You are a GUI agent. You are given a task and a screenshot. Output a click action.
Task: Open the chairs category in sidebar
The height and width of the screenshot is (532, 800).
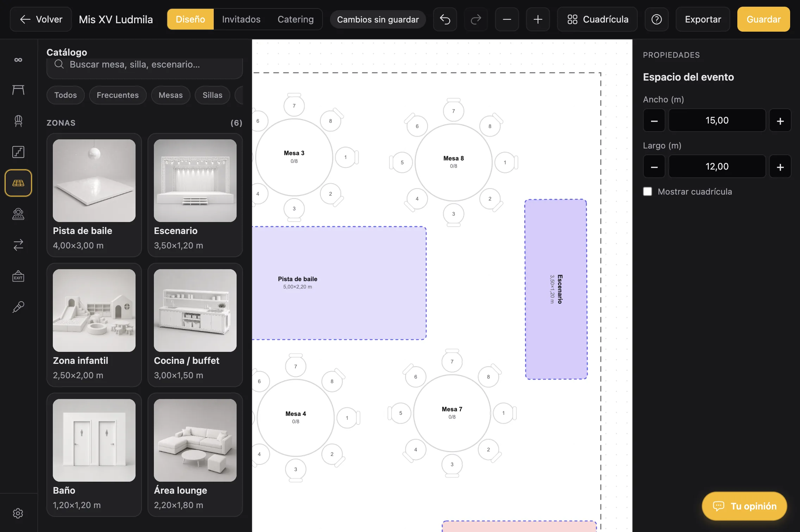[18, 121]
